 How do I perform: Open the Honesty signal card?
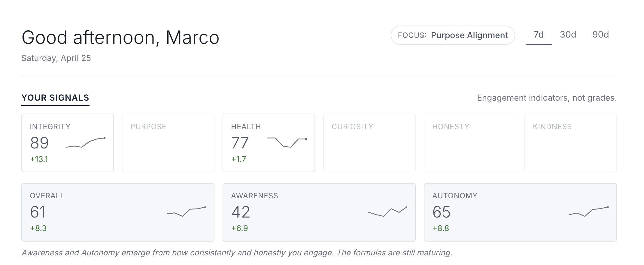[x=470, y=143]
